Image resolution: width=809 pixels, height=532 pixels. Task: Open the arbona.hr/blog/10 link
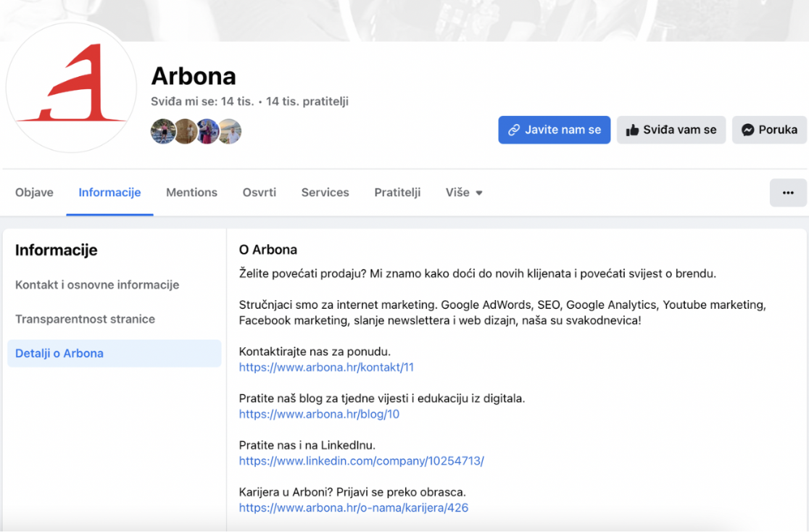coord(319,414)
